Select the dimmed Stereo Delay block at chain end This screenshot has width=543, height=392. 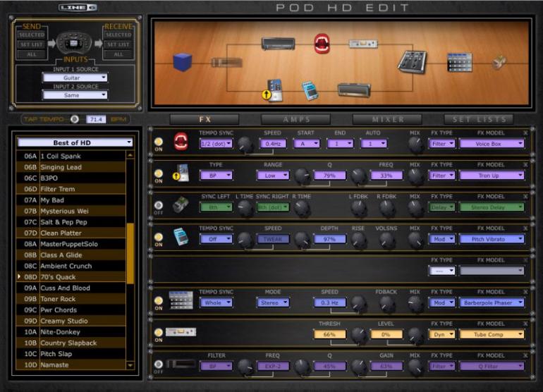pos(499,62)
